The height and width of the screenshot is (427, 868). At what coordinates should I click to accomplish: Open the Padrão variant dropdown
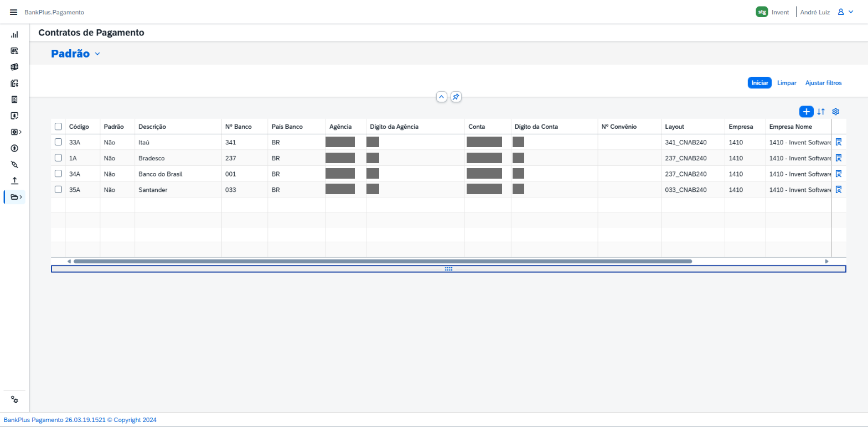[x=97, y=54]
